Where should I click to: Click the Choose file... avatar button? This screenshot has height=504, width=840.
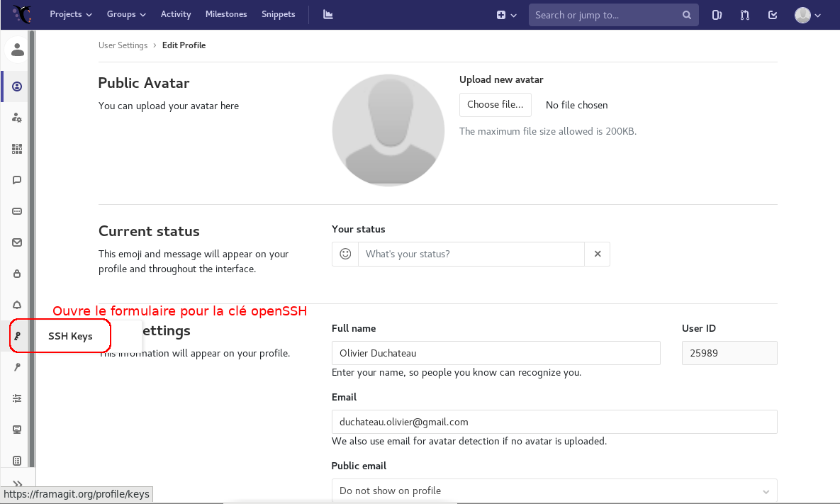tap(495, 105)
